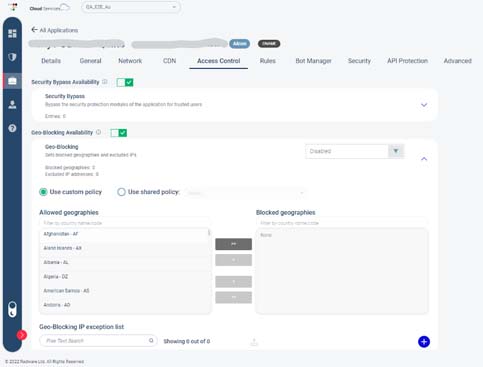Click blue plus to add IP exception

(x=424, y=341)
